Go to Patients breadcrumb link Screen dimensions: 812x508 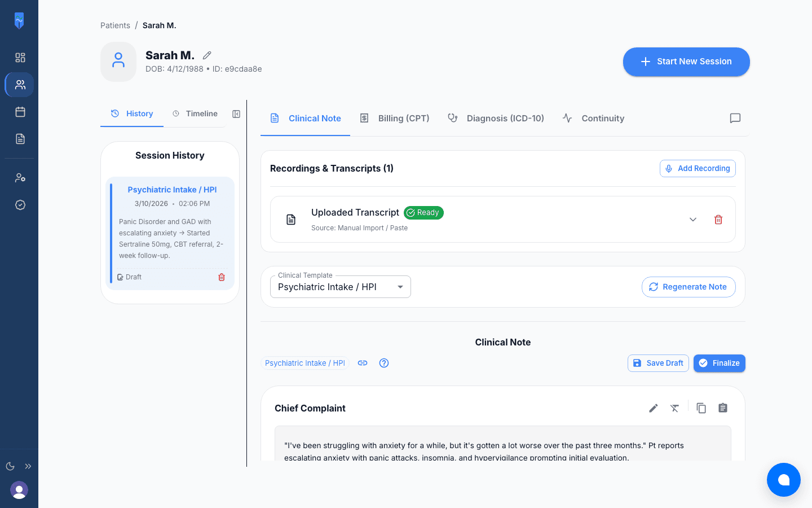coord(115,25)
